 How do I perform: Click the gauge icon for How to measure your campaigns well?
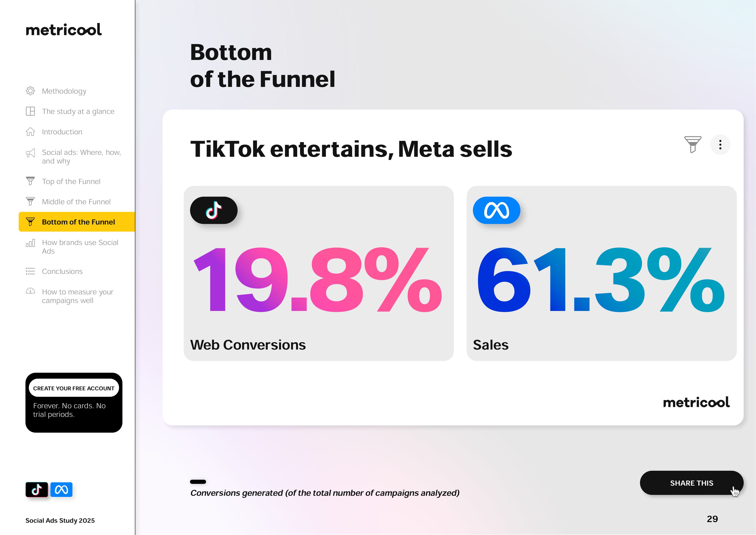point(30,291)
